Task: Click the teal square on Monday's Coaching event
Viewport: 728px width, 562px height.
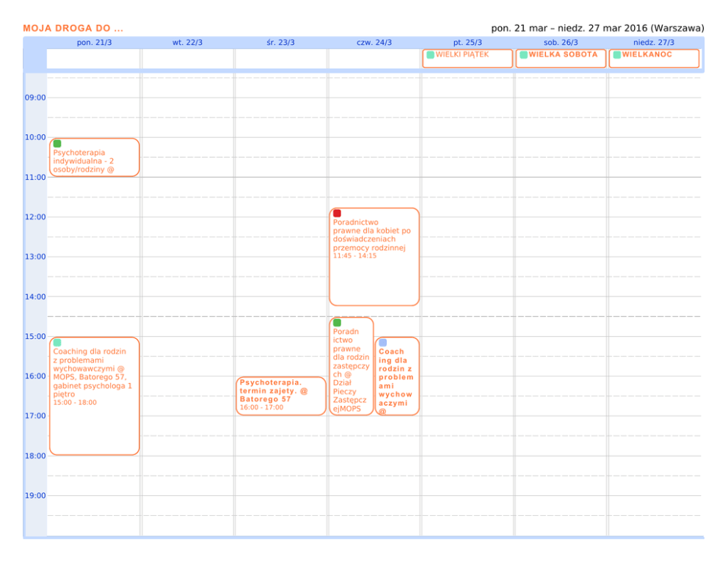Action: tap(57, 343)
